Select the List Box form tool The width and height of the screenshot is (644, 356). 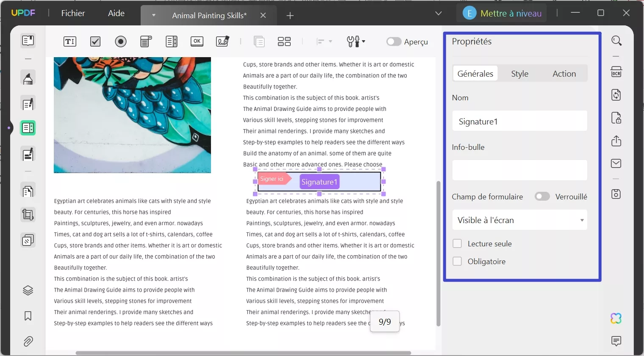[172, 41]
